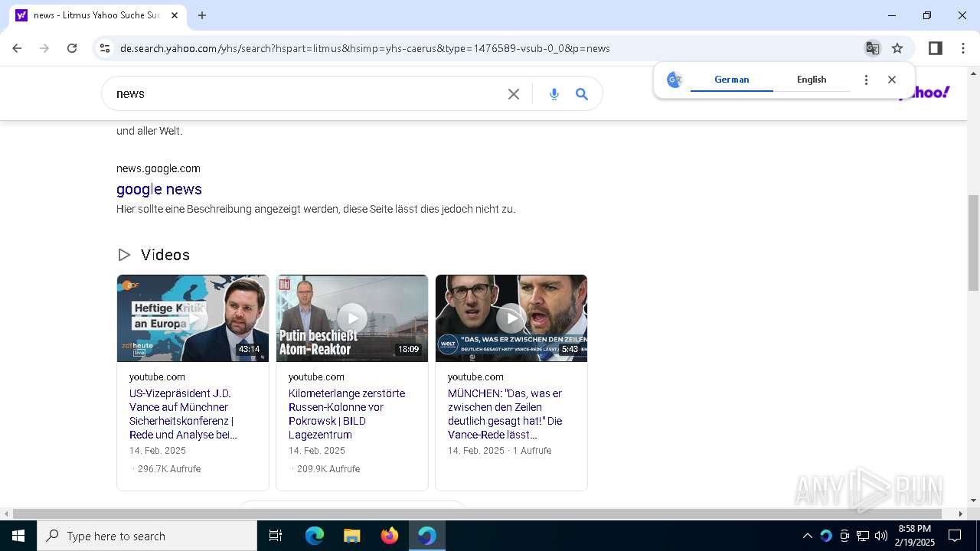Select German in translate popup
This screenshot has width=980, height=551.
pyautogui.click(x=731, y=80)
